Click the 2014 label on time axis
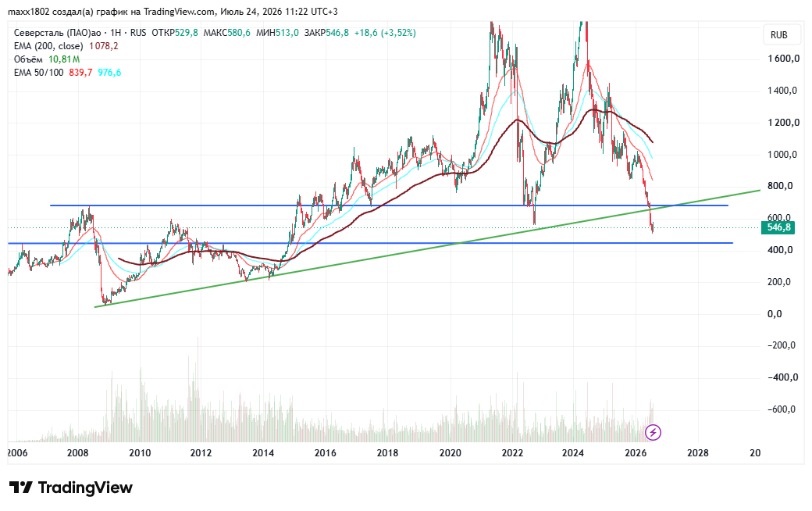Viewport: 812px width, 511px height. coord(263,453)
